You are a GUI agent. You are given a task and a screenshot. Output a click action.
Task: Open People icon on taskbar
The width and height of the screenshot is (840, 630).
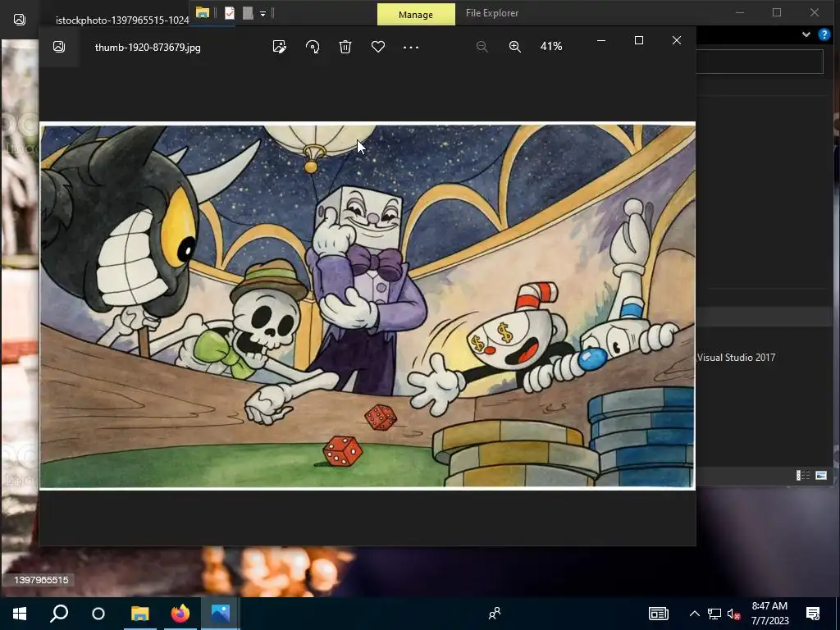pos(495,614)
